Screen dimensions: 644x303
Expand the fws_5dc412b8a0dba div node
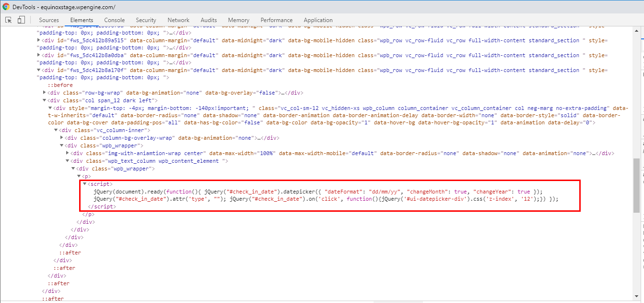[x=39, y=55]
